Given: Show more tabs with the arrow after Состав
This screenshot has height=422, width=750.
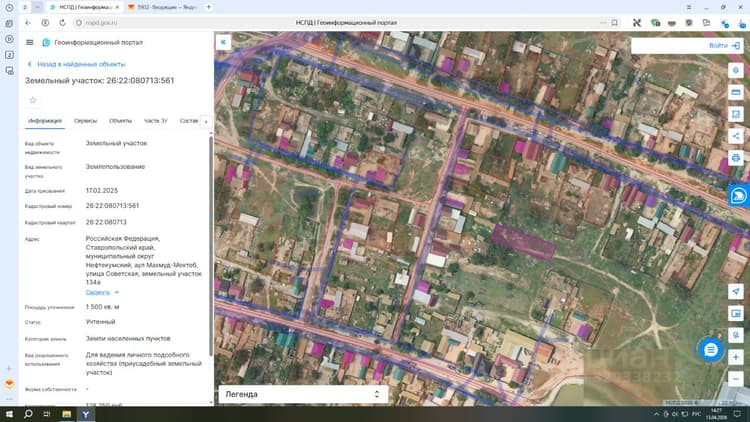Looking at the screenshot, I should click(x=206, y=122).
